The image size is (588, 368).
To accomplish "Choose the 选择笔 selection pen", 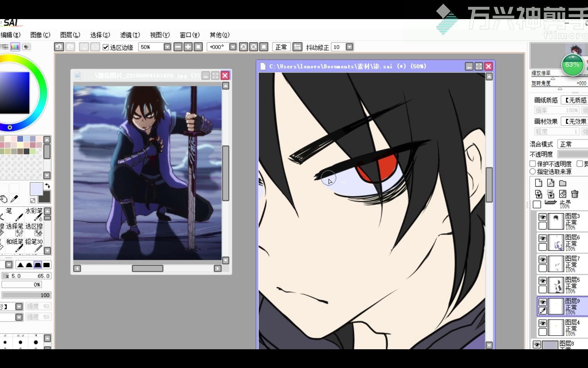I will tap(14, 230).
